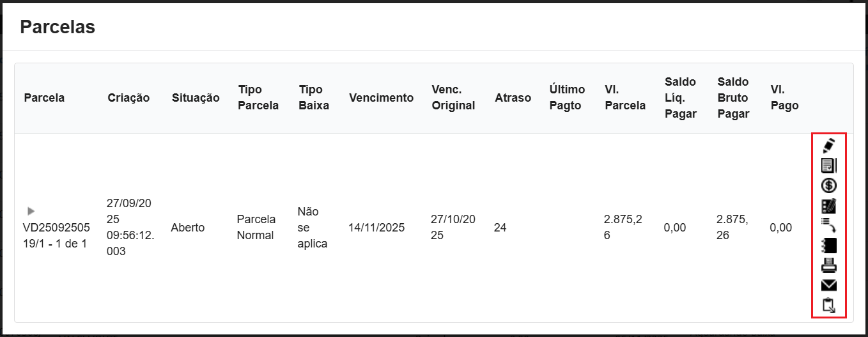Click the printer icon
This screenshot has width=868, height=337.
click(829, 265)
